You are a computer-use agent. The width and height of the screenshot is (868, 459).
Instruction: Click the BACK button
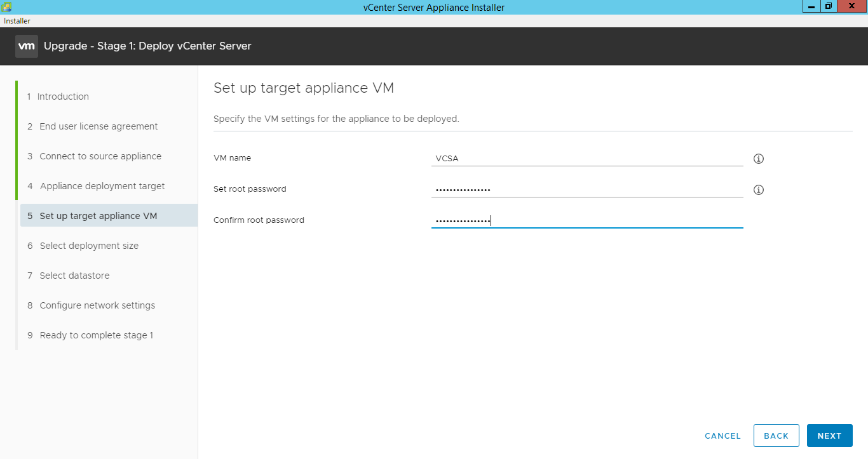tap(776, 435)
